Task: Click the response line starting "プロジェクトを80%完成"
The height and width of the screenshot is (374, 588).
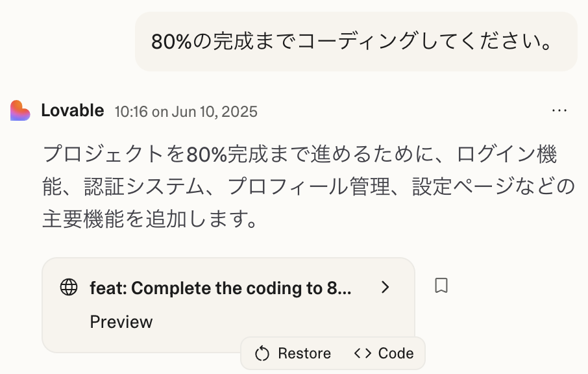Action: [300, 154]
